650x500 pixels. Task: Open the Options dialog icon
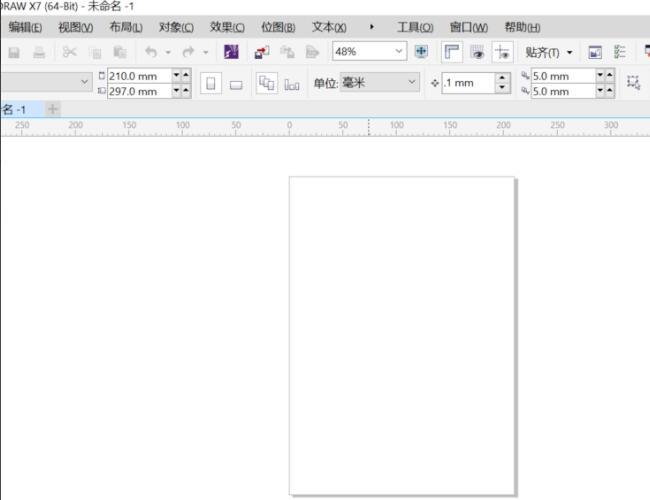[620, 52]
